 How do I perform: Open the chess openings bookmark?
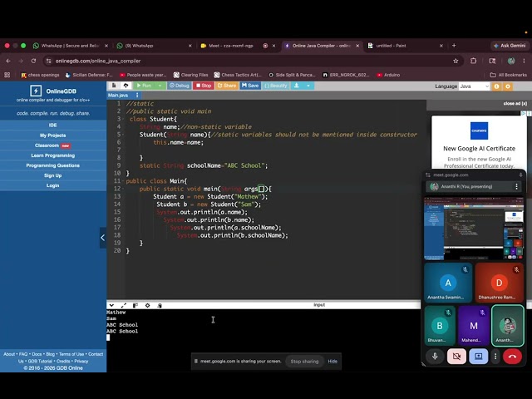coord(40,75)
